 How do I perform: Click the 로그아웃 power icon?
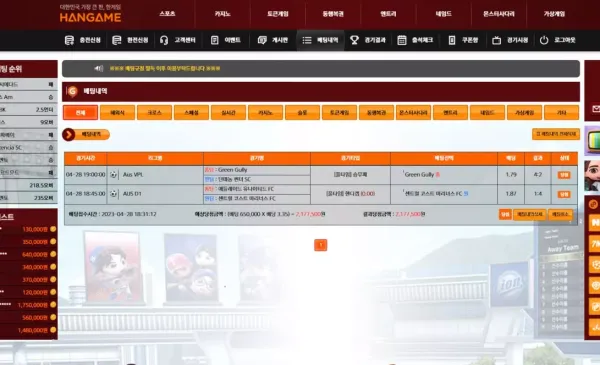click(x=544, y=40)
